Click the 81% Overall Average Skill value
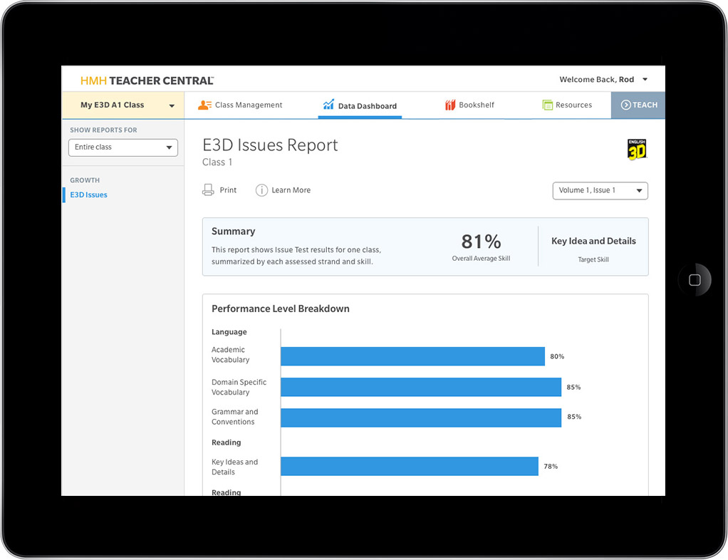The height and width of the screenshot is (560, 728). point(481,242)
